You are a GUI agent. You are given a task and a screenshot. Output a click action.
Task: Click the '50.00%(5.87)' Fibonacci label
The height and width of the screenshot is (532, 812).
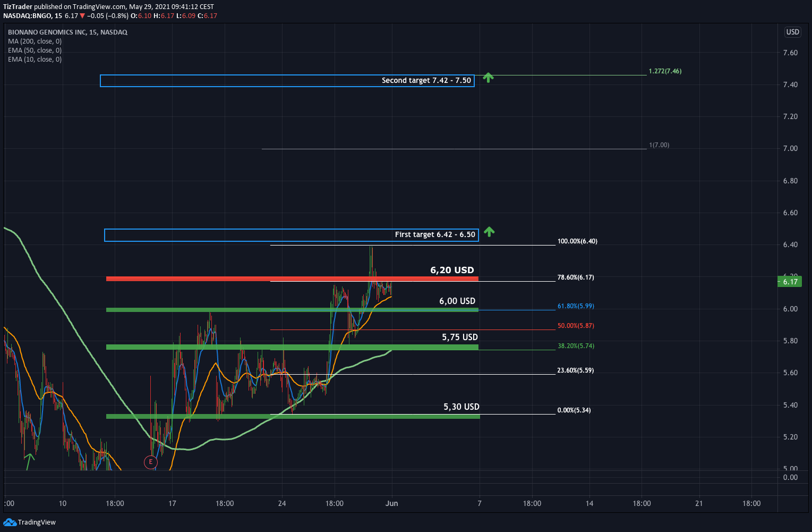click(x=576, y=325)
